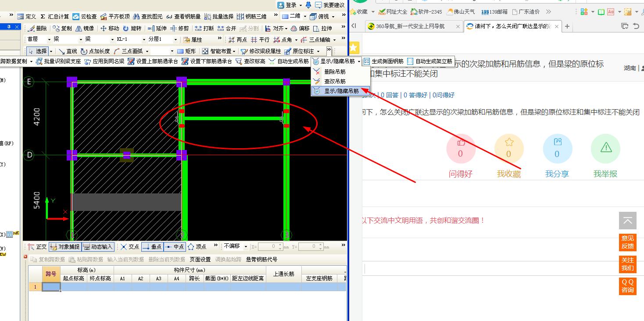Run 汇总计算 summary calculation

pyautogui.click(x=54, y=16)
